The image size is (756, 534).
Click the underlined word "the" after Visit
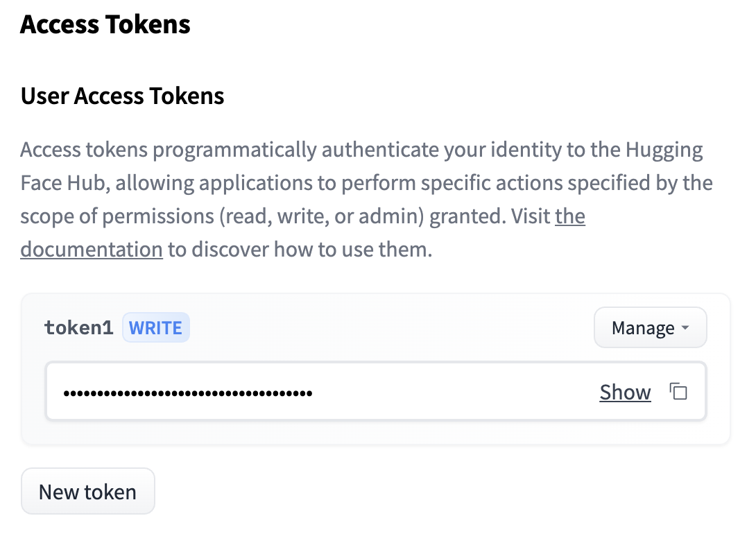570,216
